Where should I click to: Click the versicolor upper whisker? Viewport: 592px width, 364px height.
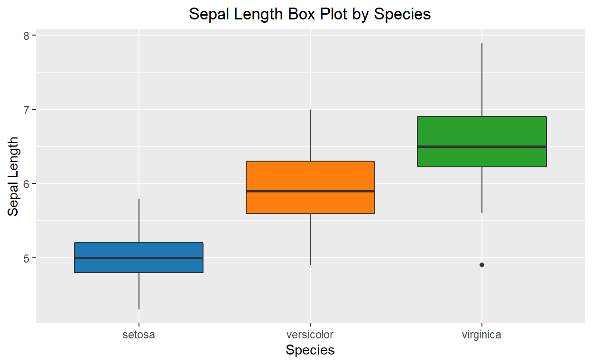point(310,136)
